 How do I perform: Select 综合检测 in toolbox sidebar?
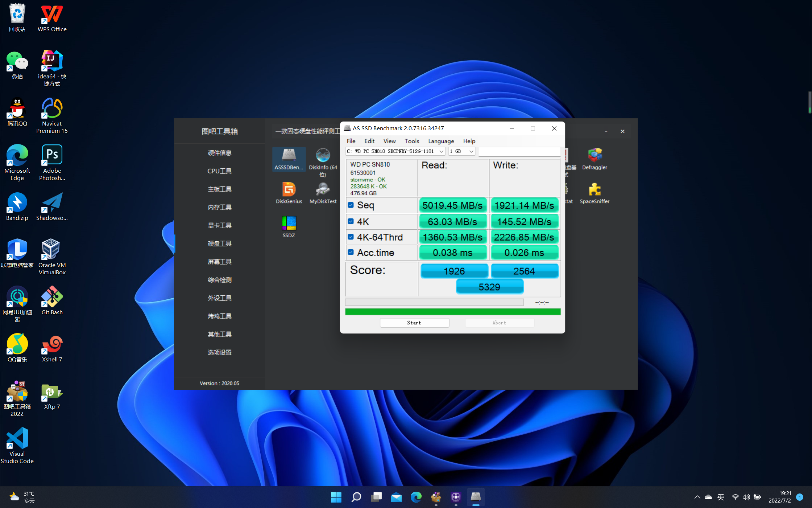coord(219,280)
